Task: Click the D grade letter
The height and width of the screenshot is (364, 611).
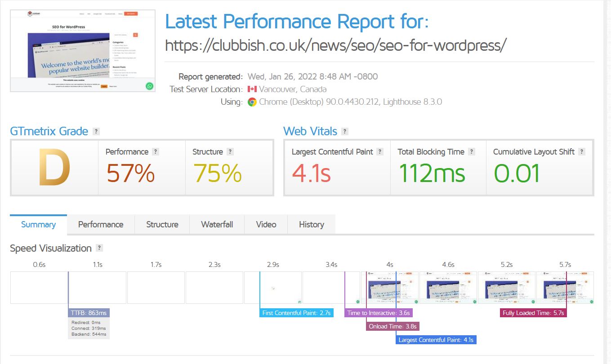Action: (54, 168)
